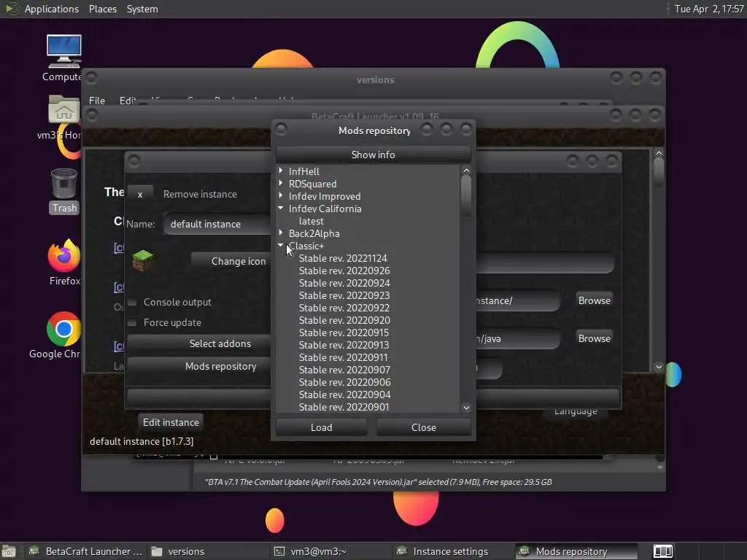Select latest under Infdev California
This screenshot has width=747, height=560.
coord(311,221)
